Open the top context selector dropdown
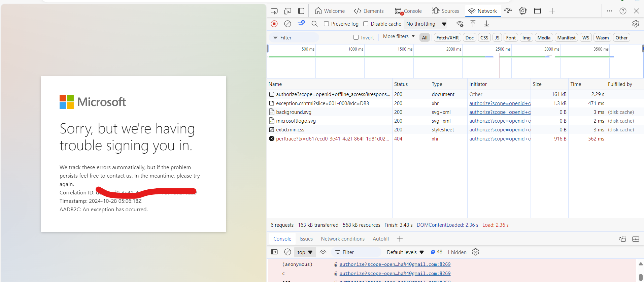The height and width of the screenshot is (282, 644). pyautogui.click(x=305, y=252)
